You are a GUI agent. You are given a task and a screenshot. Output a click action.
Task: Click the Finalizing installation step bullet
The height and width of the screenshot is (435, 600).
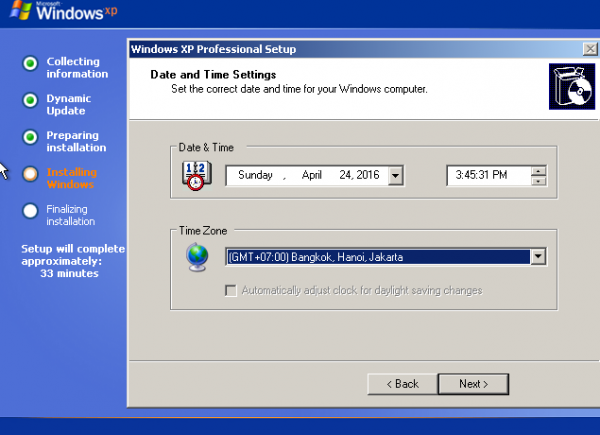tap(30, 210)
